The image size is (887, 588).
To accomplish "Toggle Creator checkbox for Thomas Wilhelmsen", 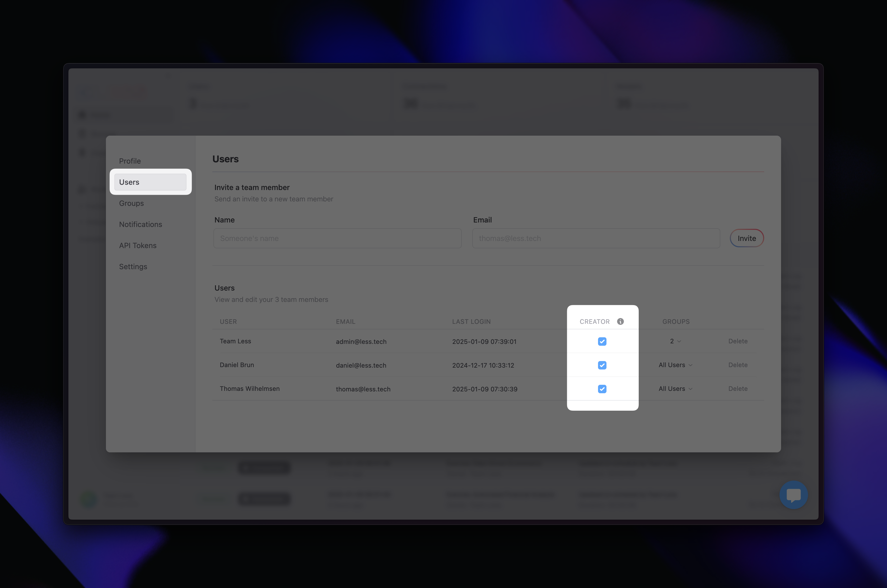I will tap(602, 389).
